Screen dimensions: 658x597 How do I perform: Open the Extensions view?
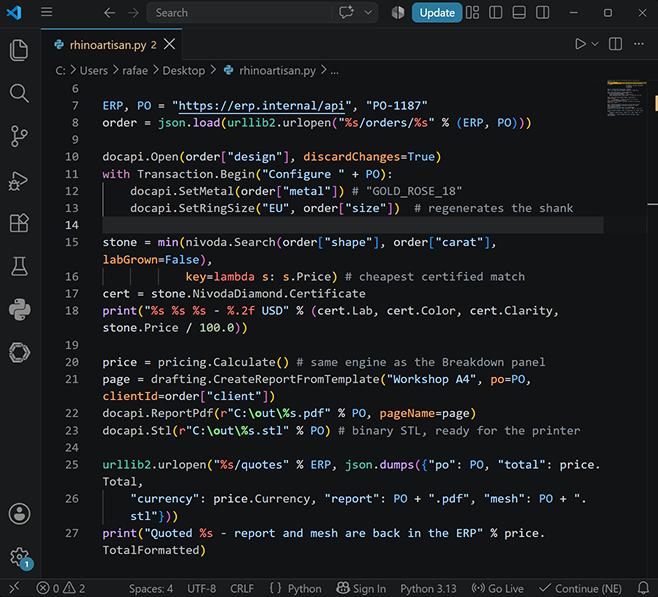[x=19, y=223]
